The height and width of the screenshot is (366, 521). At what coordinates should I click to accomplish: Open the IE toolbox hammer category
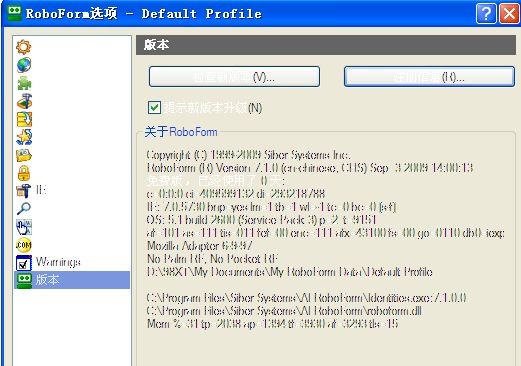coord(31,191)
